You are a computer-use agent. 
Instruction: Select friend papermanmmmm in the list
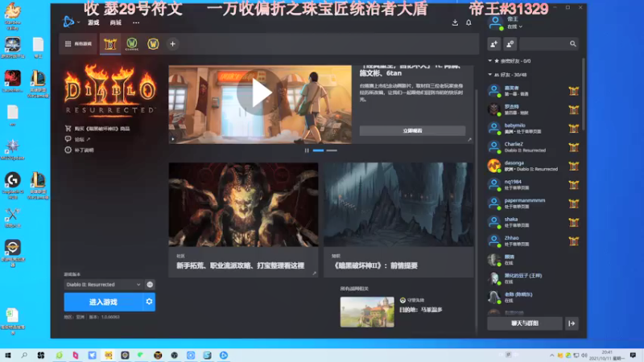[532, 204]
